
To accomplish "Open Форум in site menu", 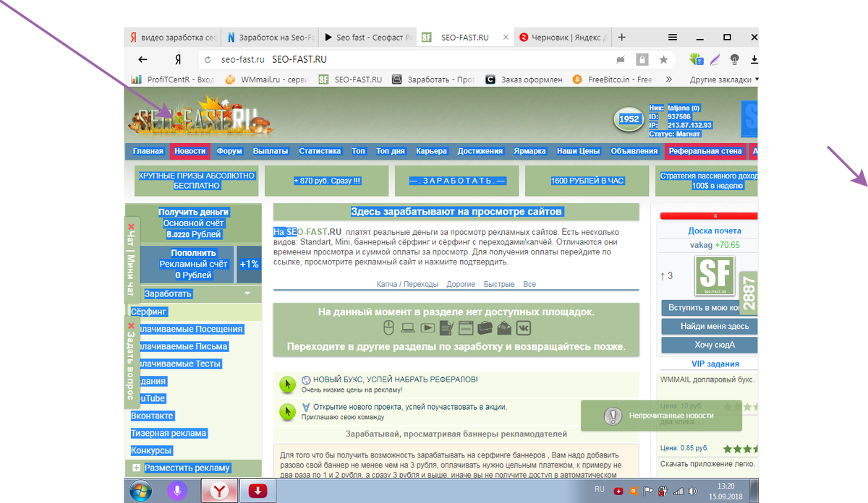I will click(x=229, y=151).
